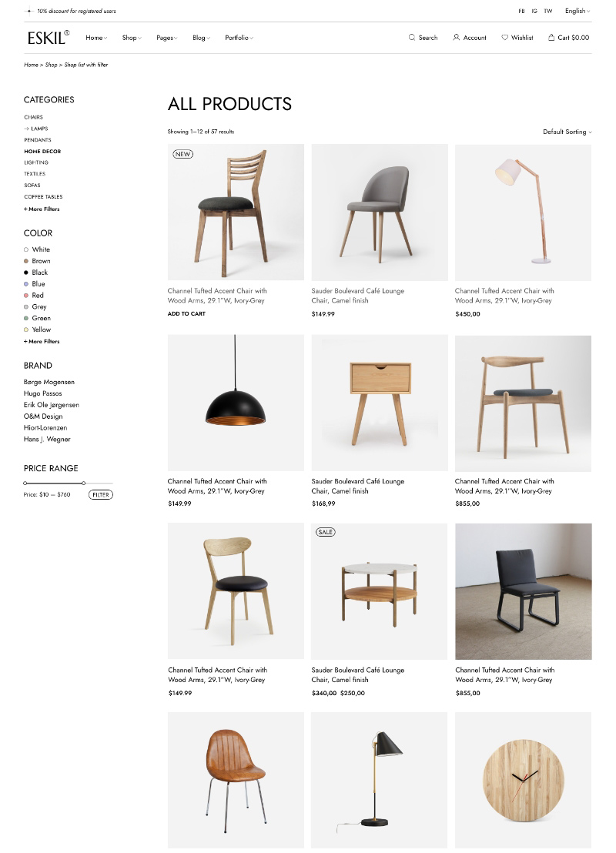The image size is (616, 853).
Task: Click the price range slider right handle
Action: coord(83,483)
